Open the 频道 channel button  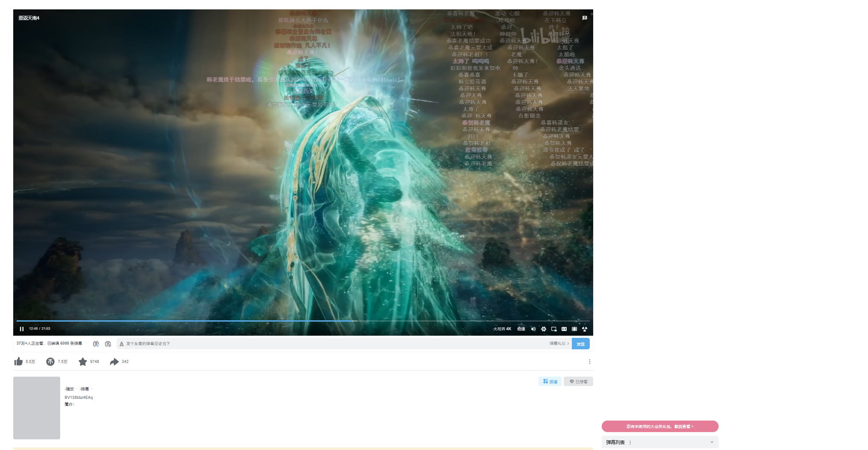(x=550, y=381)
